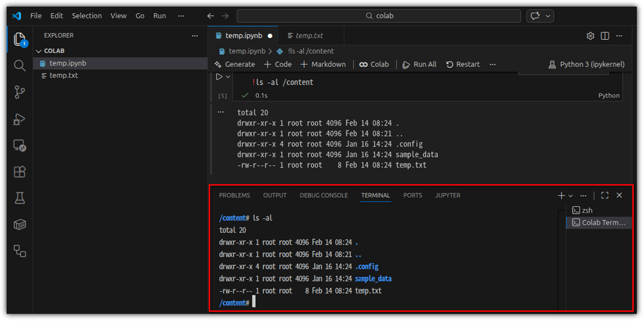Run the !ls -al /content cell
This screenshot has width=644, height=321.
pos(219,77)
